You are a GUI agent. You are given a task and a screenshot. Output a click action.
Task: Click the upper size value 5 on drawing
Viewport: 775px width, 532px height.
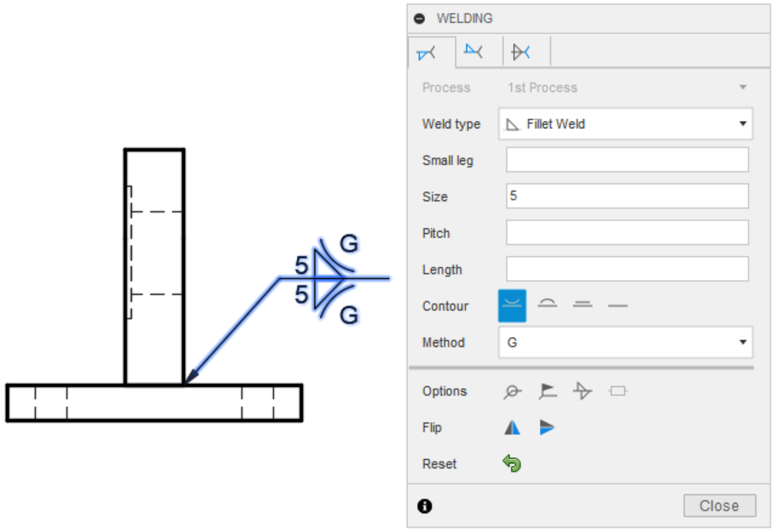[x=301, y=265]
